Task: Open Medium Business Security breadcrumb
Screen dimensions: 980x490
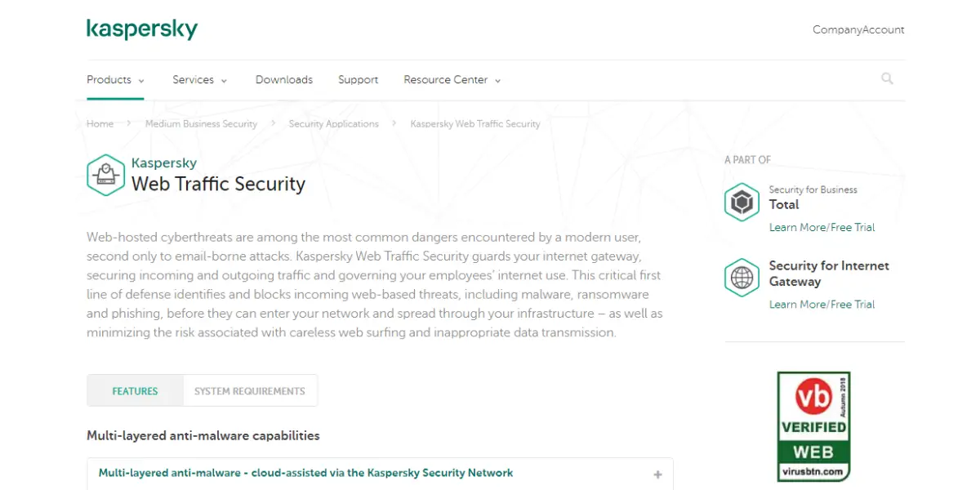Action: [201, 124]
